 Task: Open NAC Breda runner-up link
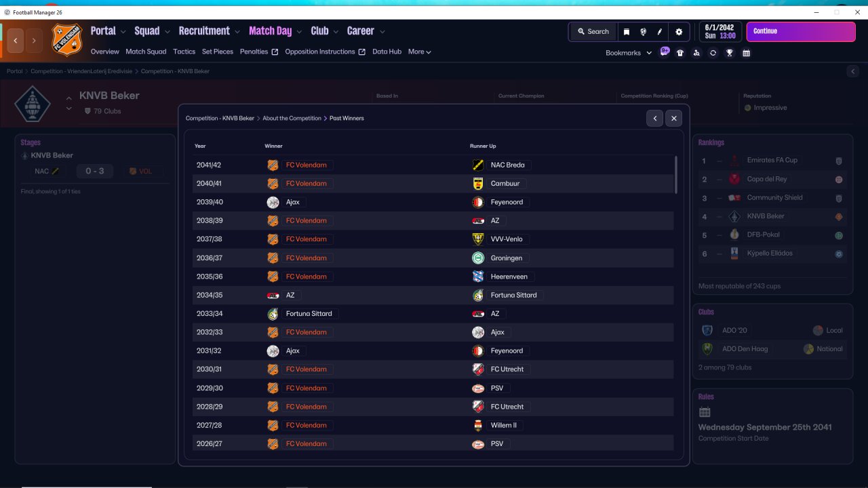click(508, 165)
